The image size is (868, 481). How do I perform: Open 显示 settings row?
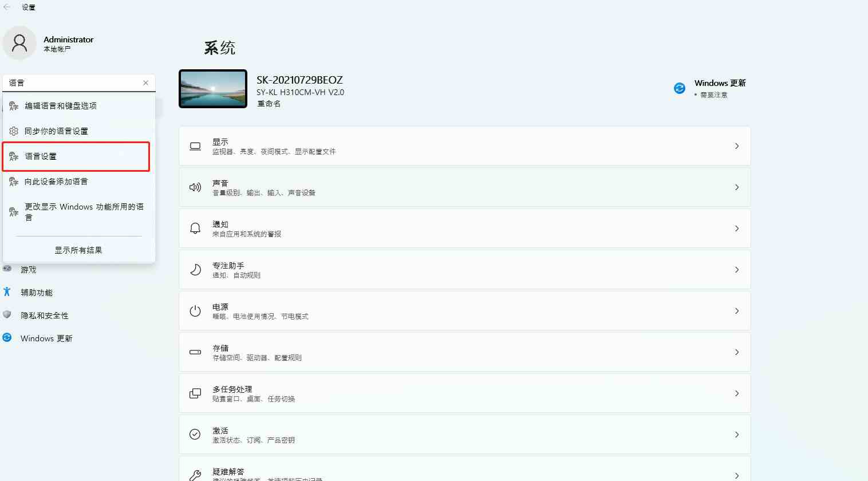(464, 146)
